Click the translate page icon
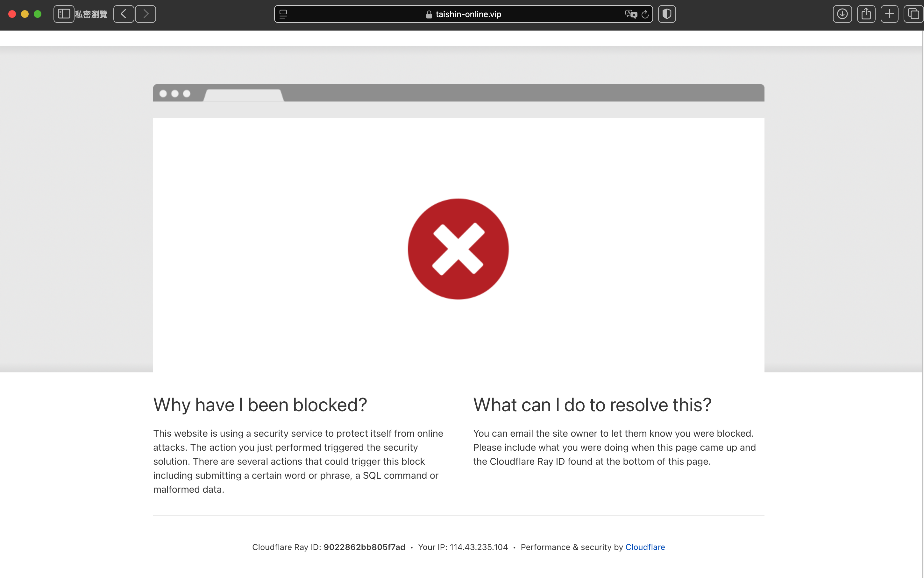The image size is (924, 578). [631, 14]
